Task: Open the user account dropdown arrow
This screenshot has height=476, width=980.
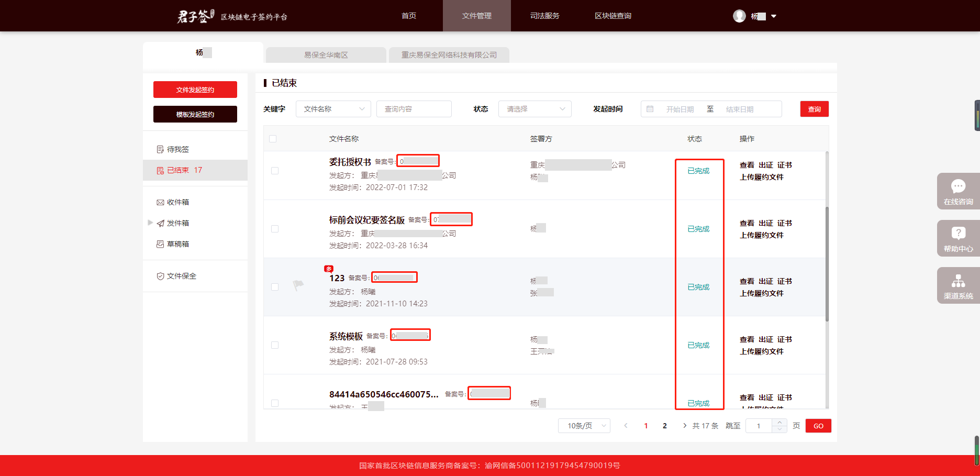Action: [774, 16]
